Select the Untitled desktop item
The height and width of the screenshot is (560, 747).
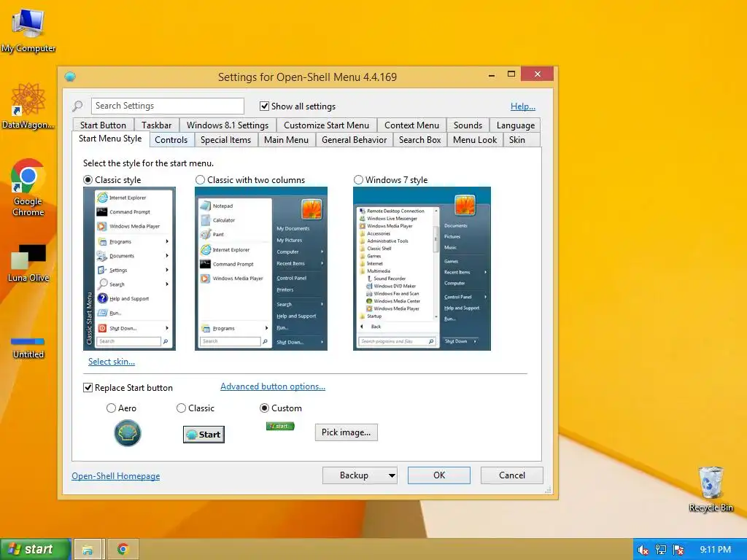(x=28, y=348)
